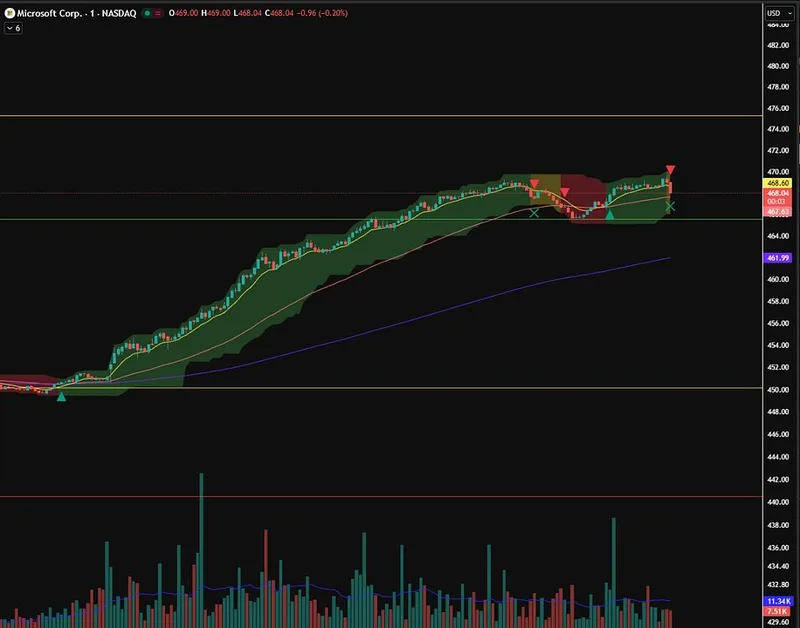Screen dimensions: 800x628
Task: Click the teal buy triangle near the 450 line
Action: pos(61,396)
